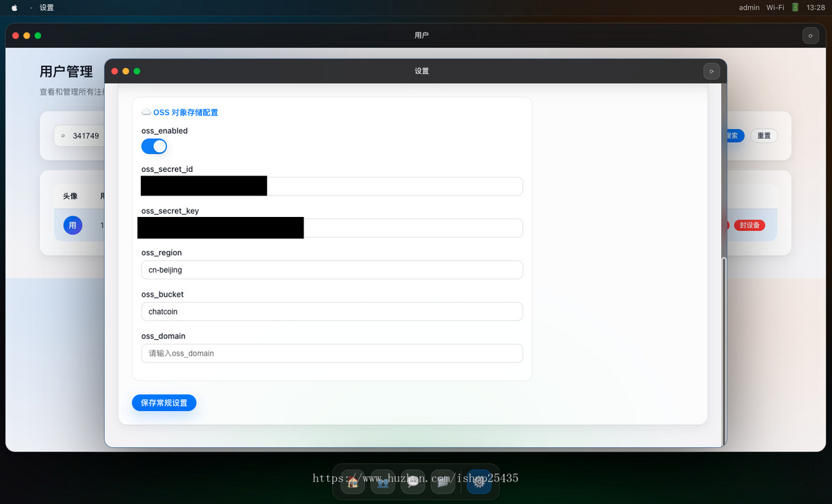Viewport: 832px width, 504px height.
Task: Toggle the oss_enabled switch off
Action: pos(154,146)
